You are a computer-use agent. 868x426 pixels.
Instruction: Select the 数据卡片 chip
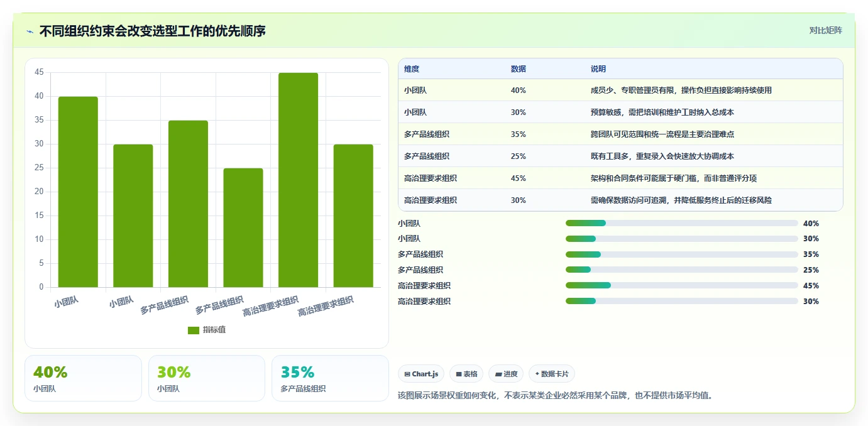pyautogui.click(x=552, y=374)
